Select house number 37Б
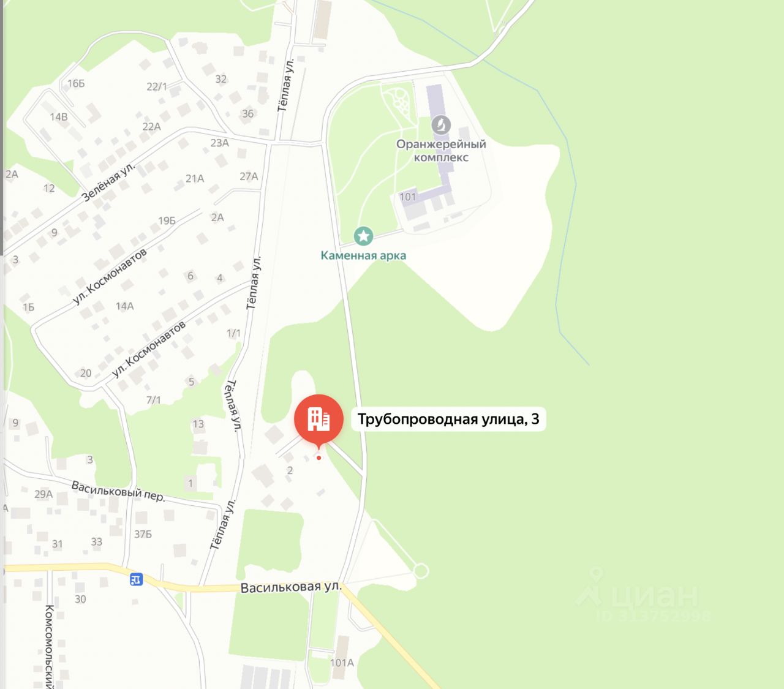784x689 pixels. [x=143, y=534]
